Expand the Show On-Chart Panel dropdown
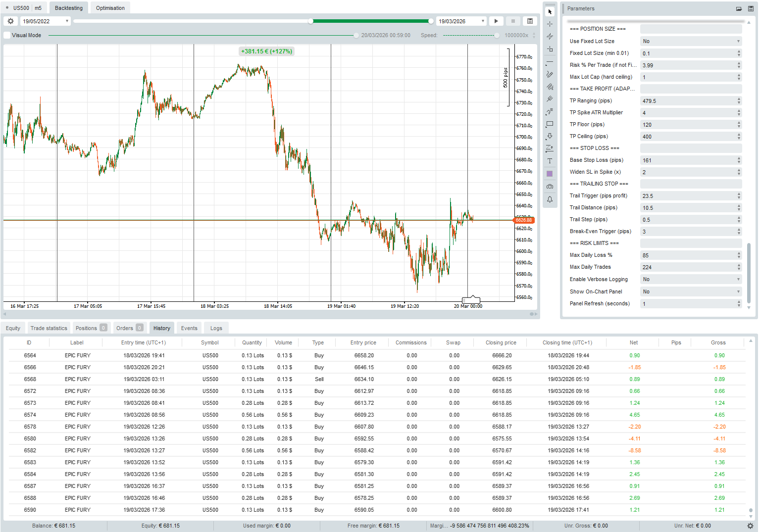This screenshot has height=532, width=760. pyautogui.click(x=691, y=292)
